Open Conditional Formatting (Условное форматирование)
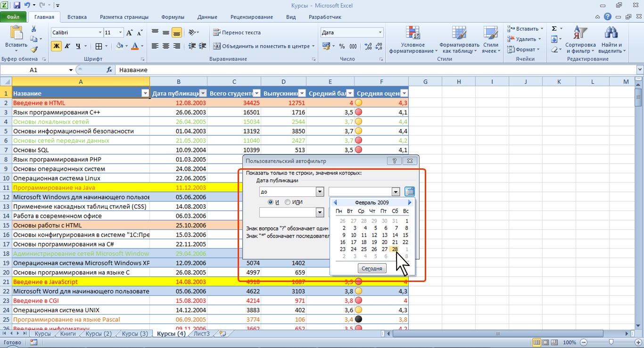This screenshot has height=348, width=644. pos(413,40)
